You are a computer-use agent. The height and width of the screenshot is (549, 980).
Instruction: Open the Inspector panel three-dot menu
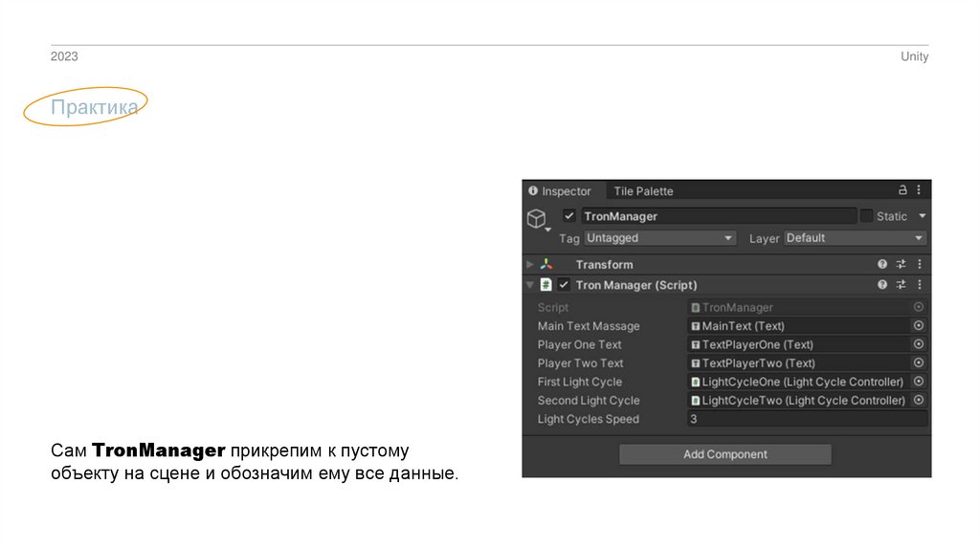point(919,190)
